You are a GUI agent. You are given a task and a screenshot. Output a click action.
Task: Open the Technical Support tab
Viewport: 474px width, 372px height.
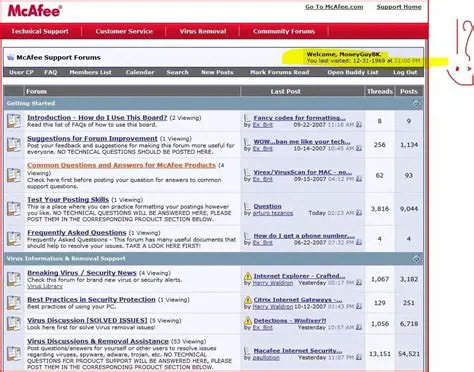point(40,31)
